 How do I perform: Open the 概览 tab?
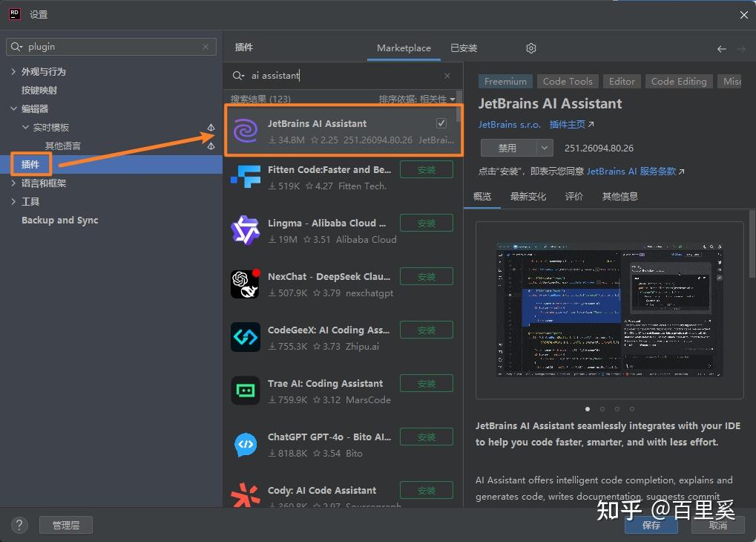click(482, 197)
